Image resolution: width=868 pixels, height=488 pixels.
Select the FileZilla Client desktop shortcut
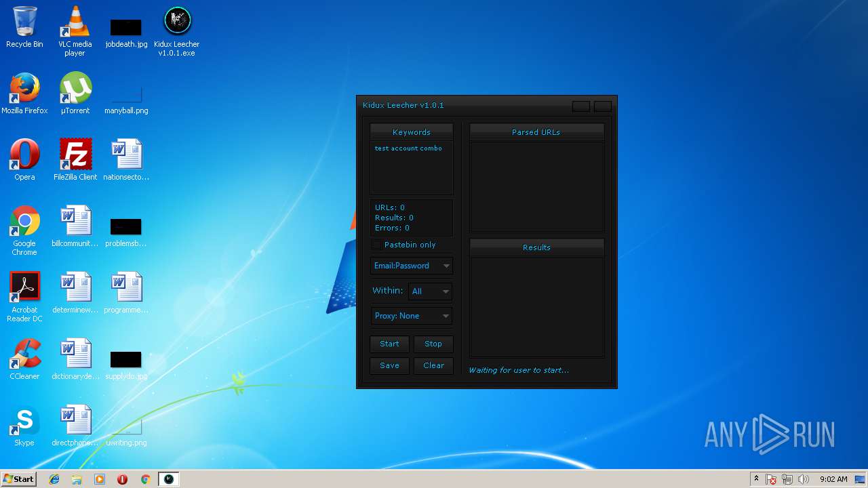(x=75, y=160)
